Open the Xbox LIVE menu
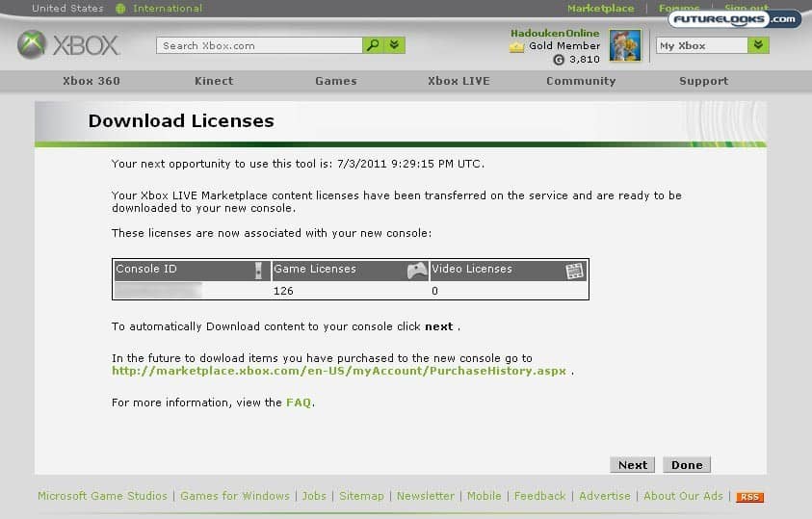 458,81
